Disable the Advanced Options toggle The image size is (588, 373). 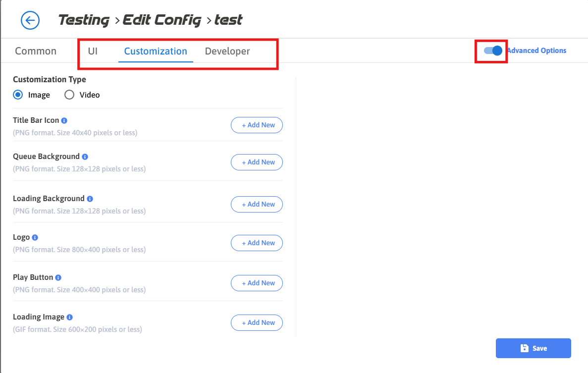(x=493, y=51)
